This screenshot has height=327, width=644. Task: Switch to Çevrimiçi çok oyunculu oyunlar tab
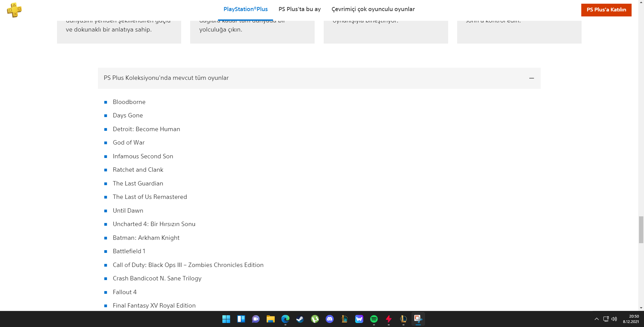(x=373, y=9)
